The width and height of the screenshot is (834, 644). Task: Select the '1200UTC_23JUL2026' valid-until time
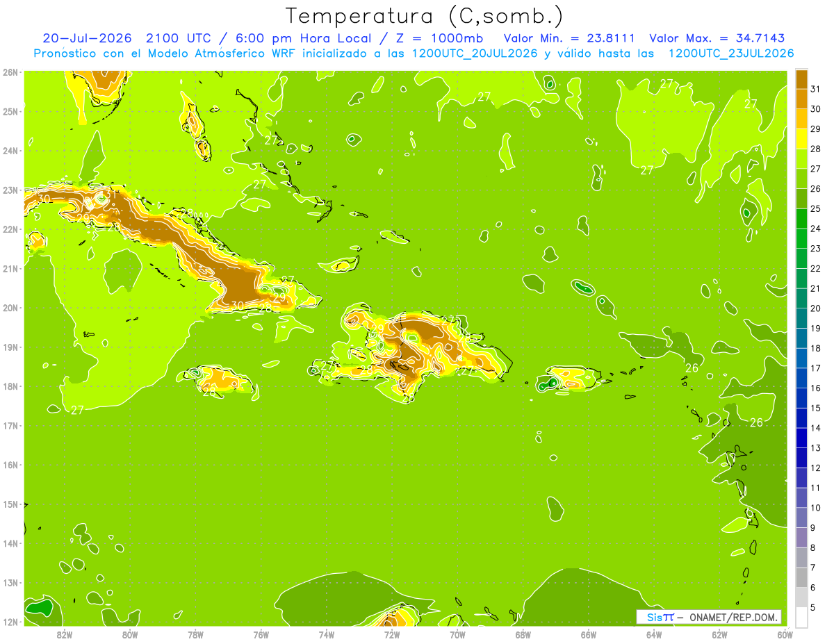click(x=730, y=53)
